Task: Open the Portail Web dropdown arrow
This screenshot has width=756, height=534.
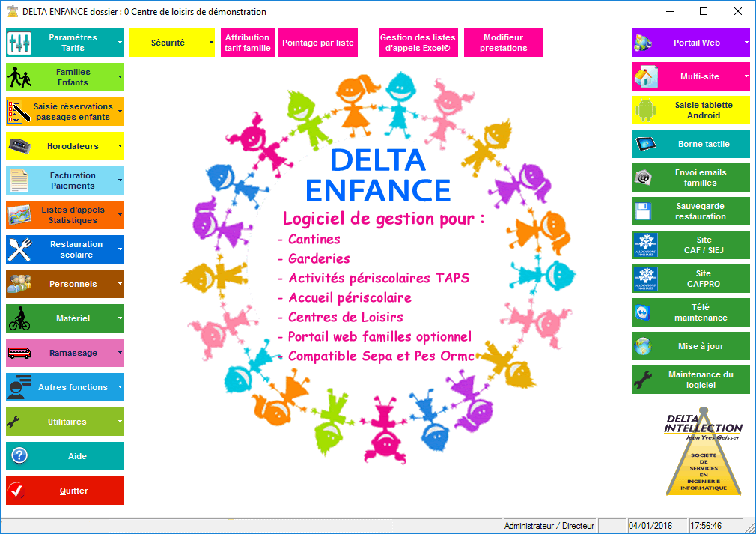Action: (x=746, y=43)
